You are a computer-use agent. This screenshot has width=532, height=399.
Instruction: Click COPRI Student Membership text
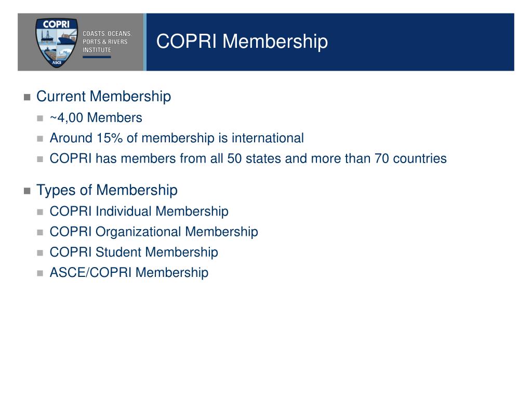134,252
